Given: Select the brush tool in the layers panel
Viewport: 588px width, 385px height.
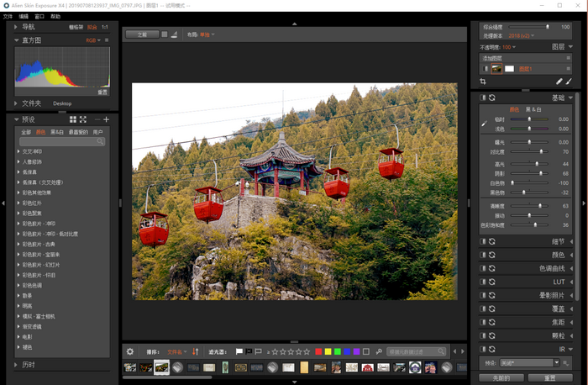Looking at the screenshot, I should [569, 82].
